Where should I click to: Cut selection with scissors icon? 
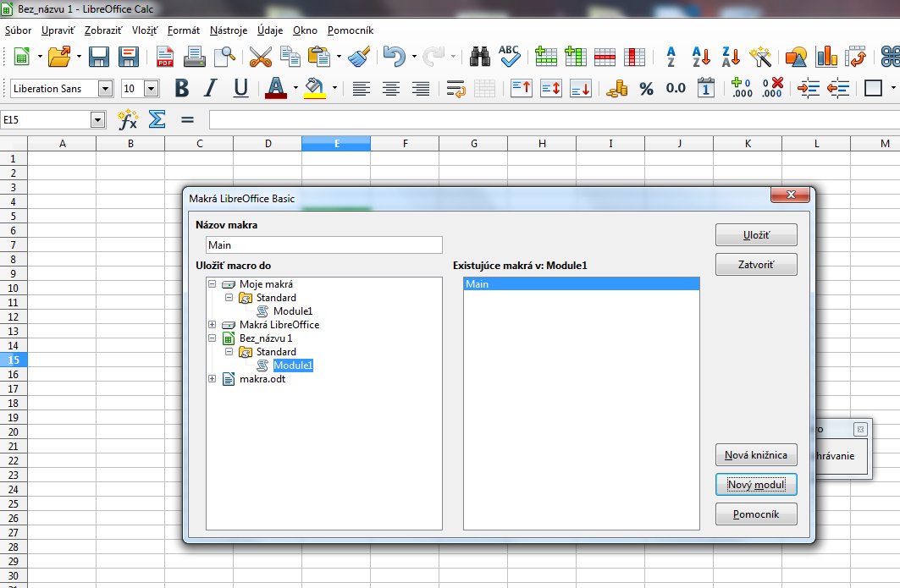click(261, 57)
